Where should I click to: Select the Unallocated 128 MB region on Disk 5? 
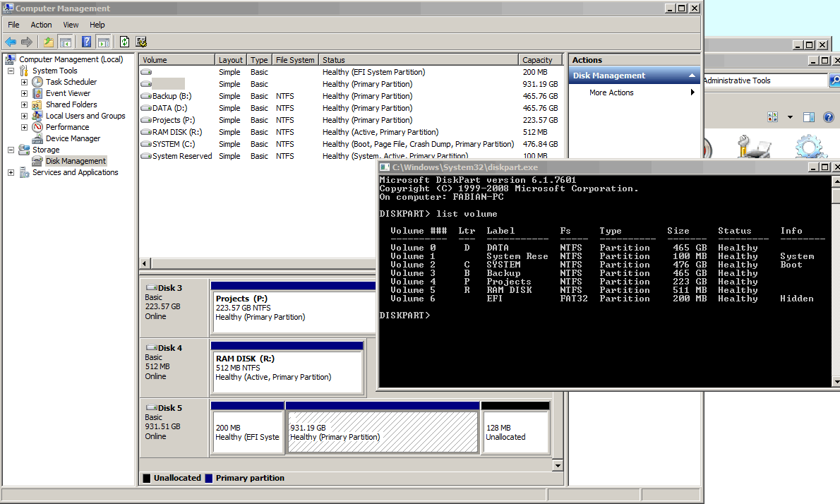515,432
